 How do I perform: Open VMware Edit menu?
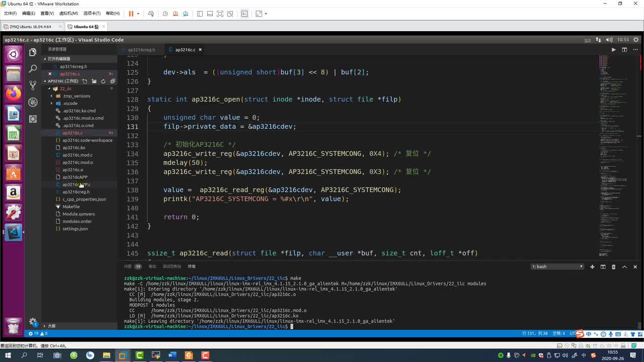point(29,14)
